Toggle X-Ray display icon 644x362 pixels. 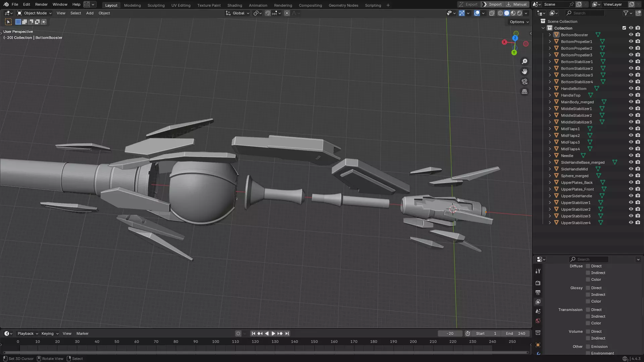(x=492, y=13)
